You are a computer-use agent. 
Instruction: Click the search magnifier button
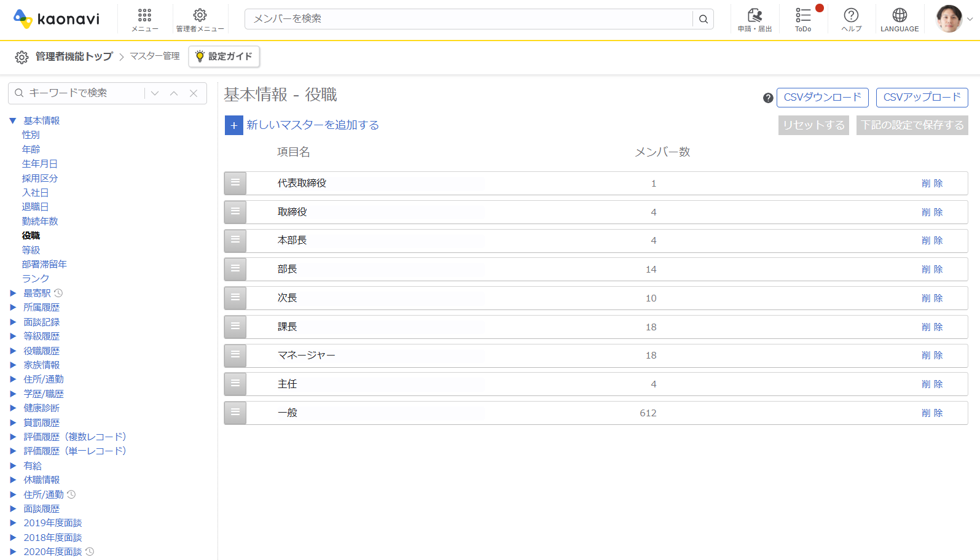(704, 19)
